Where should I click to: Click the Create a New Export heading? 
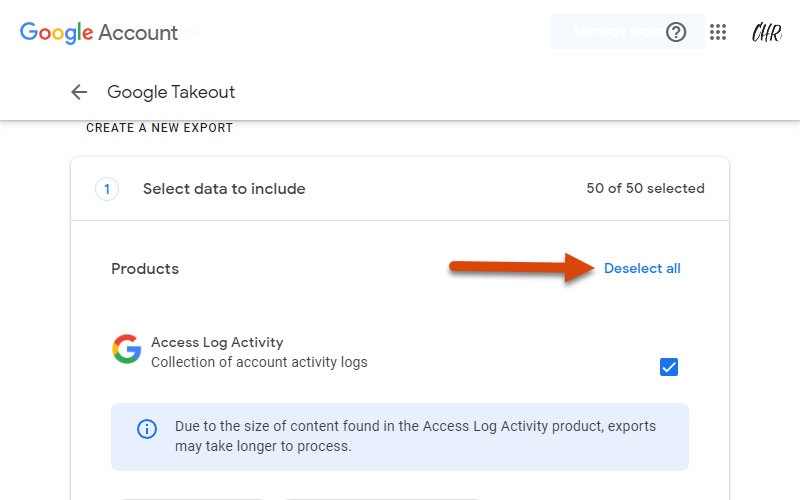click(x=159, y=128)
